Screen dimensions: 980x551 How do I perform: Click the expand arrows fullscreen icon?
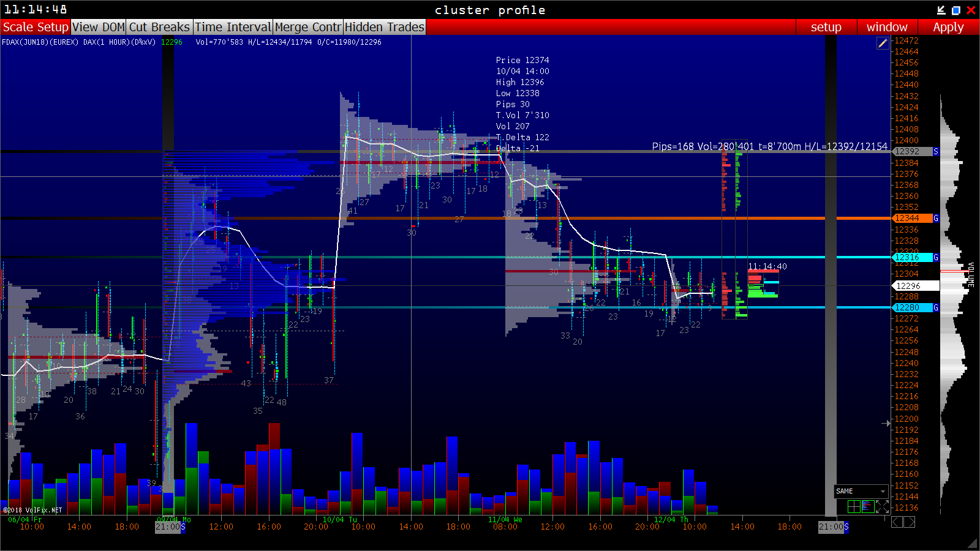pos(883,506)
